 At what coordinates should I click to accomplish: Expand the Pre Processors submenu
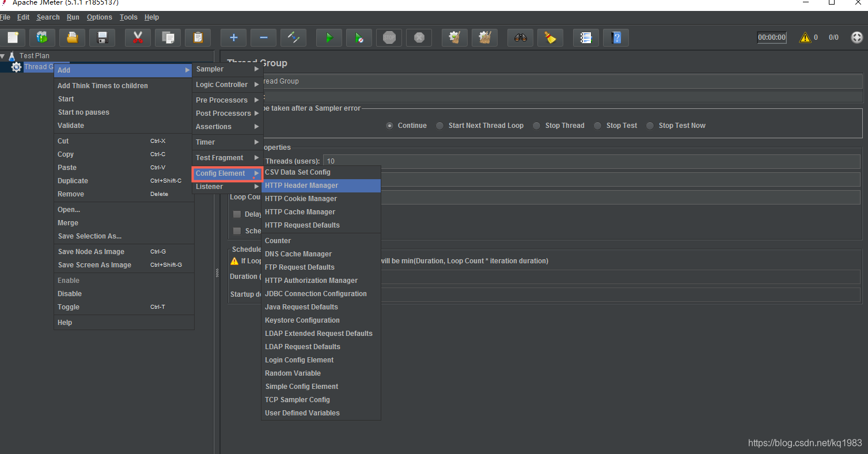click(x=228, y=100)
